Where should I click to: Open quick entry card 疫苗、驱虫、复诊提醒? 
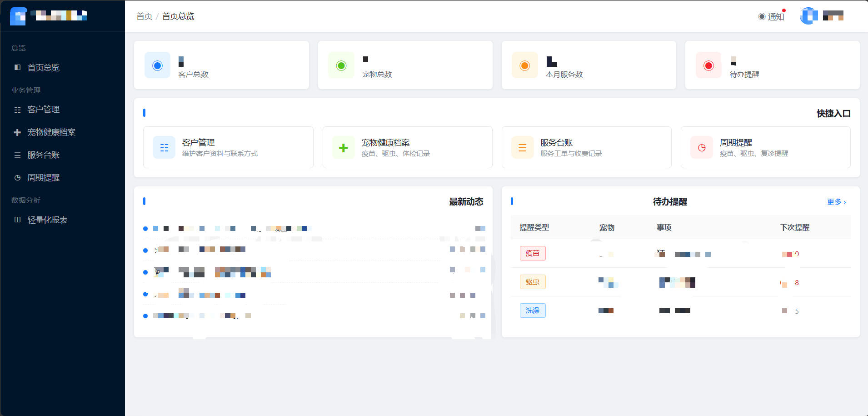pos(766,147)
